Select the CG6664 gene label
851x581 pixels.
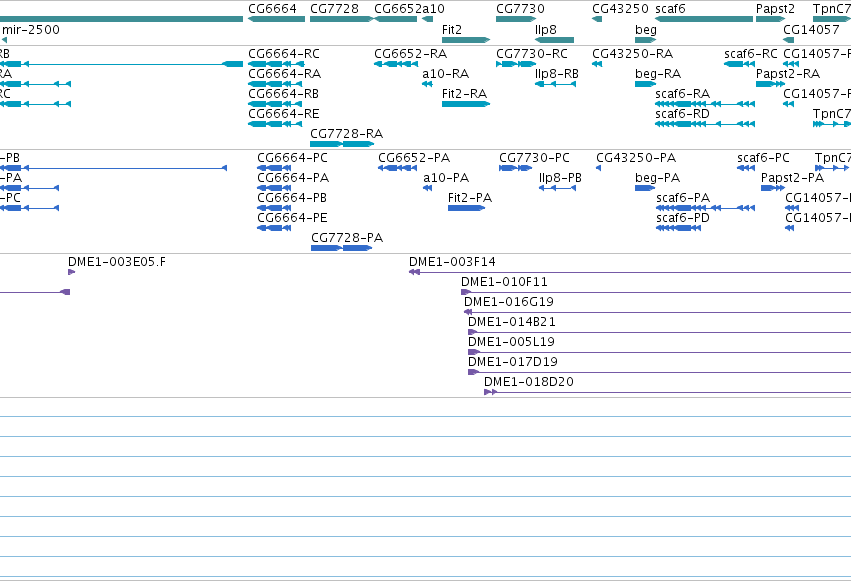click(x=272, y=9)
